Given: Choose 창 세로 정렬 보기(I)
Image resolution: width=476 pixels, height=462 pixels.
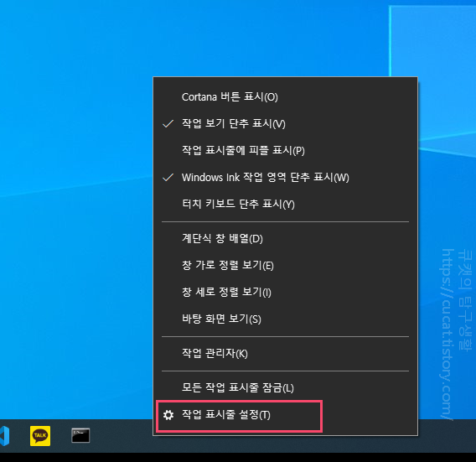Looking at the screenshot, I should (286, 292).
